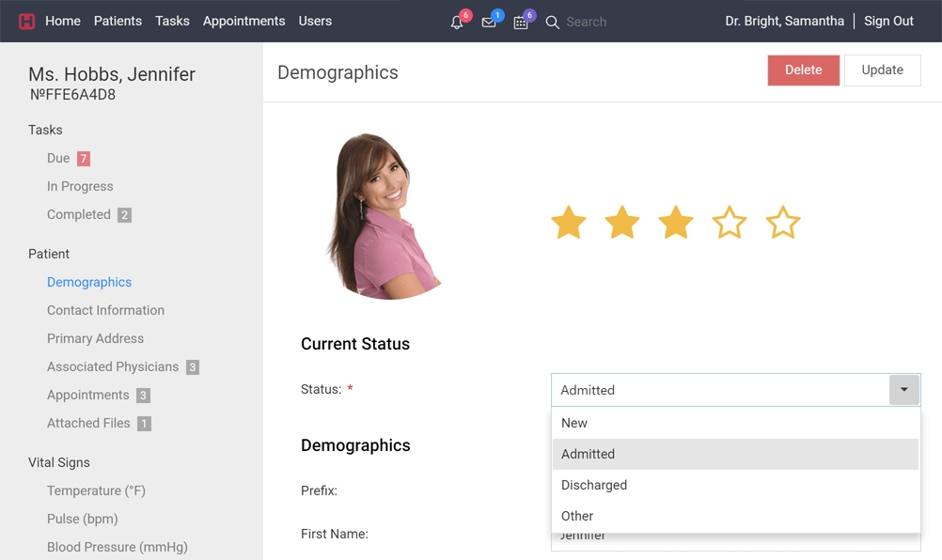Set rating to one star
The width and height of the screenshot is (942, 560).
pos(569,224)
